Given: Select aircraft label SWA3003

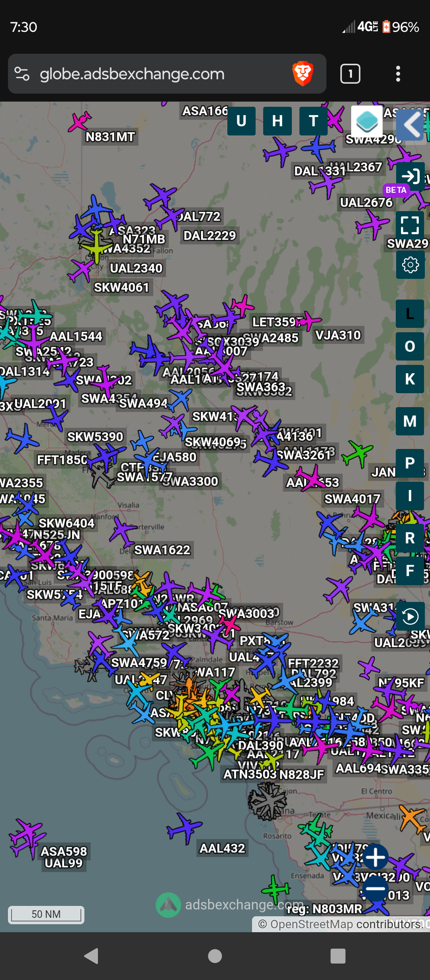Looking at the screenshot, I should point(246,613).
